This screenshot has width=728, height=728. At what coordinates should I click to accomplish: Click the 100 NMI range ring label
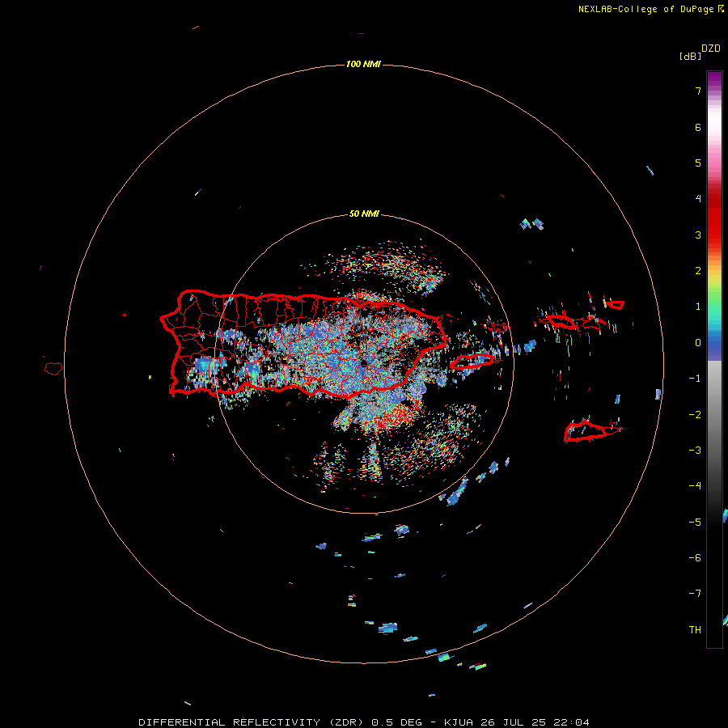(x=363, y=64)
